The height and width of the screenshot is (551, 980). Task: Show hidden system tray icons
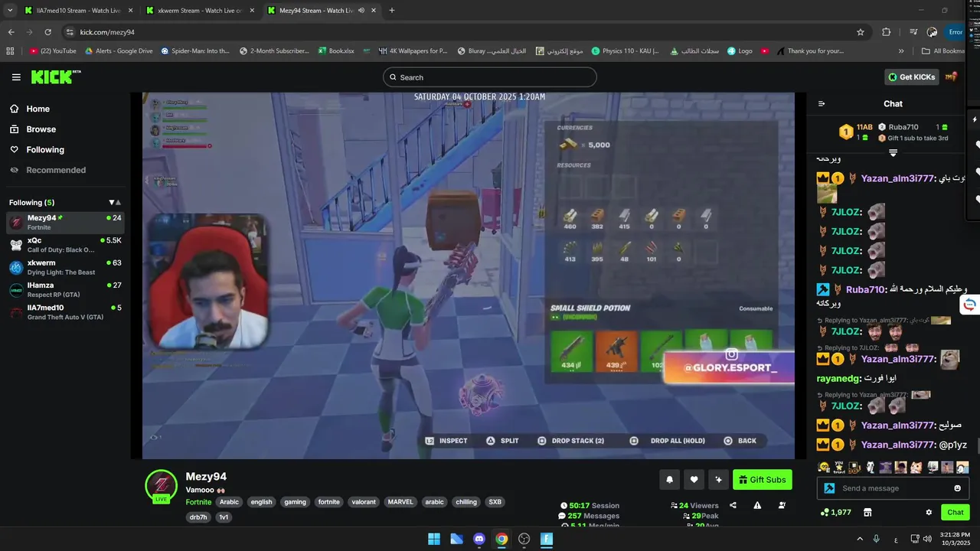point(860,539)
